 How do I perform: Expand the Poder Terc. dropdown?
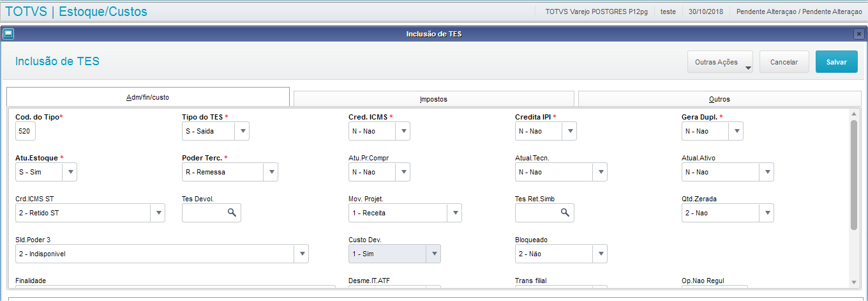(271, 172)
